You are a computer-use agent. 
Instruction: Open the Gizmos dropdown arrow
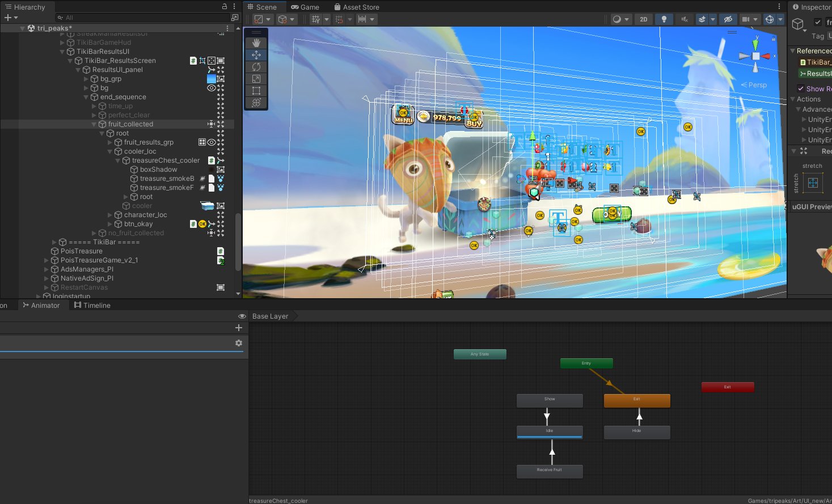click(x=780, y=19)
